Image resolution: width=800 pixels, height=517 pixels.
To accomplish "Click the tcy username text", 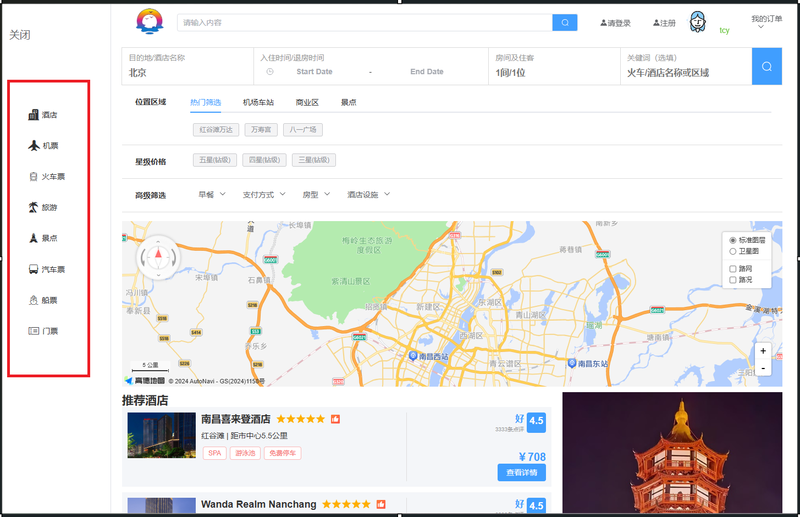I will (x=724, y=31).
